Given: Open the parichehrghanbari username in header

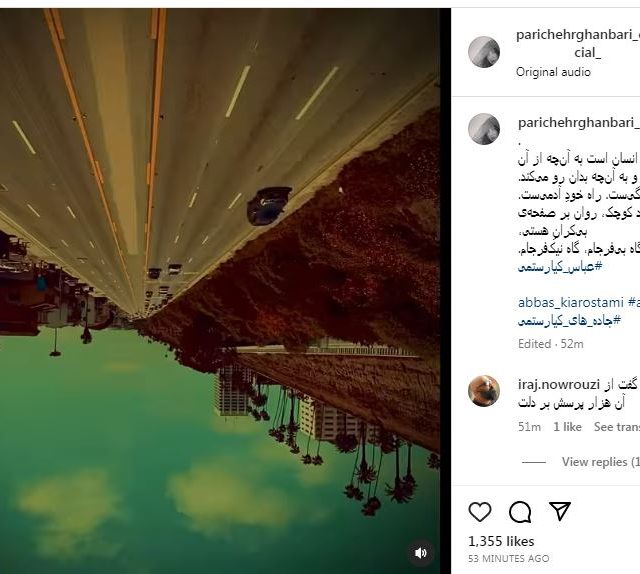Looking at the screenshot, I should pyautogui.click(x=578, y=43).
